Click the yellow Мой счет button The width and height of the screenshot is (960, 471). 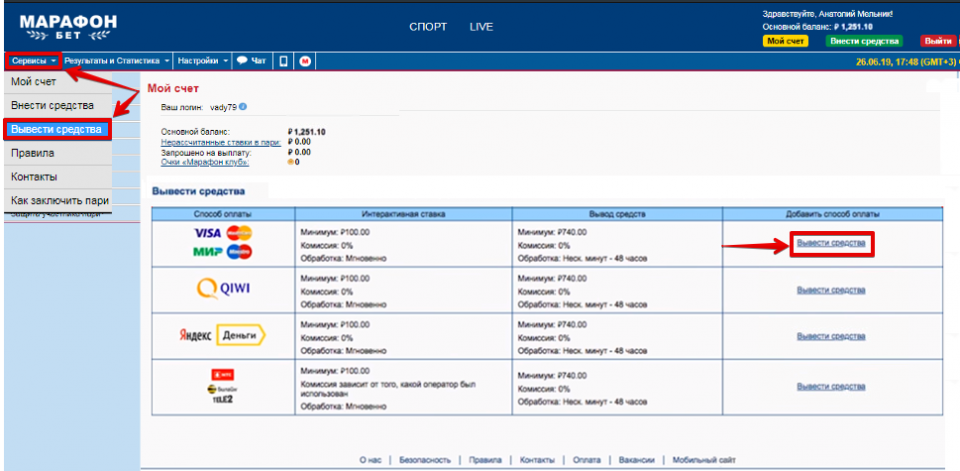[x=786, y=41]
